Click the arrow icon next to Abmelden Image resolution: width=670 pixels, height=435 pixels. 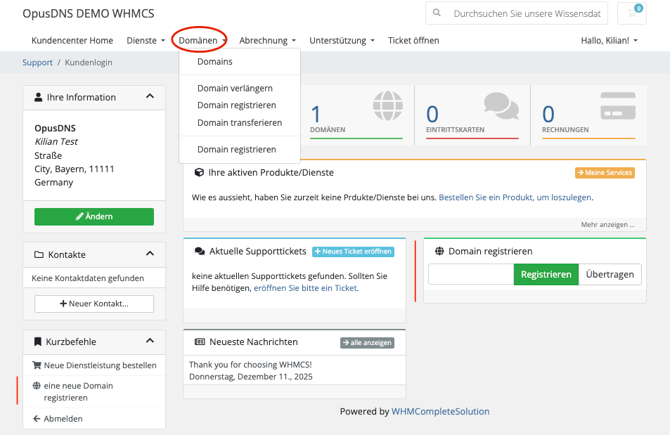pyautogui.click(x=37, y=419)
